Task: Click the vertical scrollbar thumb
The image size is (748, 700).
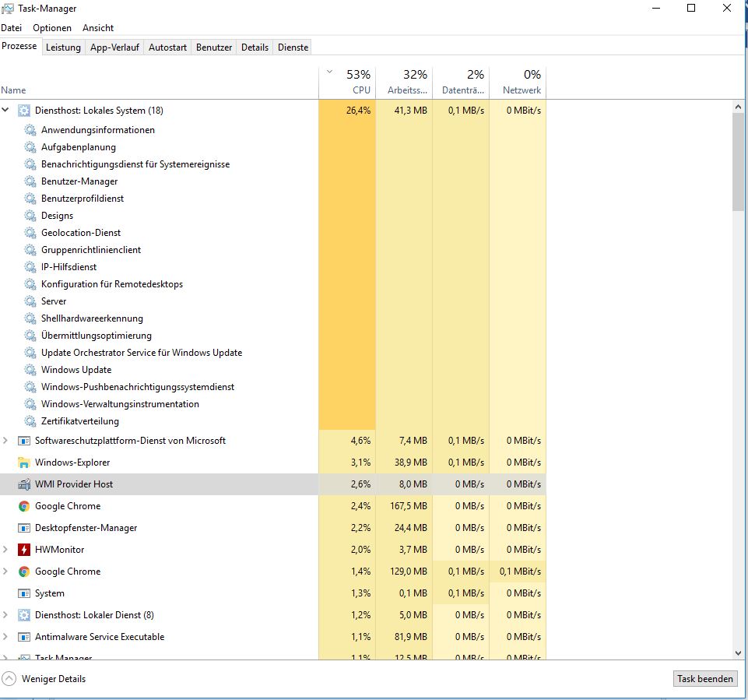Action: 738,161
